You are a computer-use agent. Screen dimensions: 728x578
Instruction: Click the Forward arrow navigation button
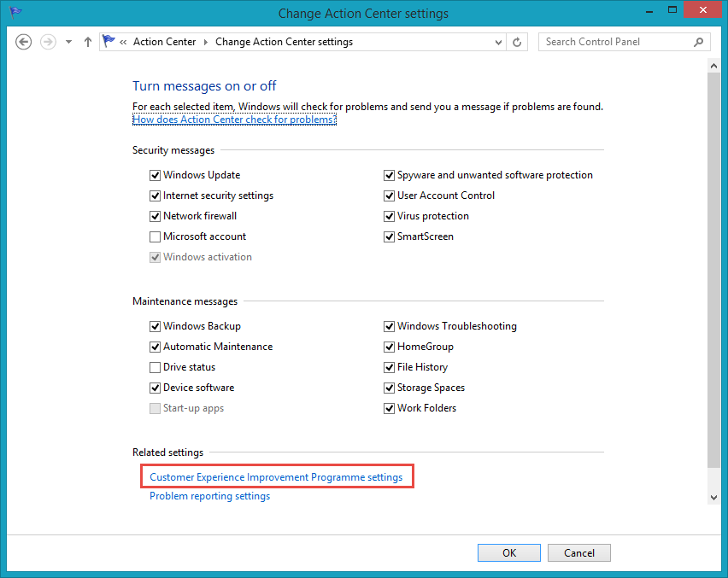coord(48,42)
